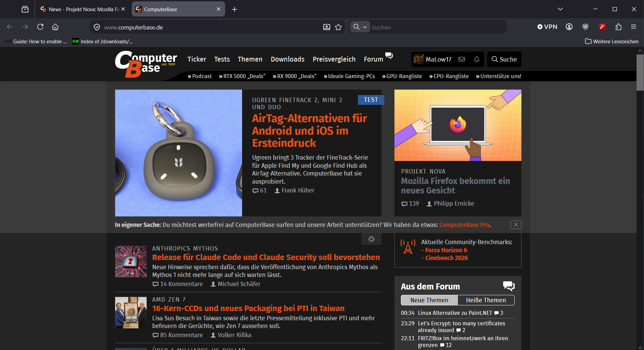This screenshot has height=350, width=644.
Task: Open the news feed settings gear
Action: [x=371, y=239]
